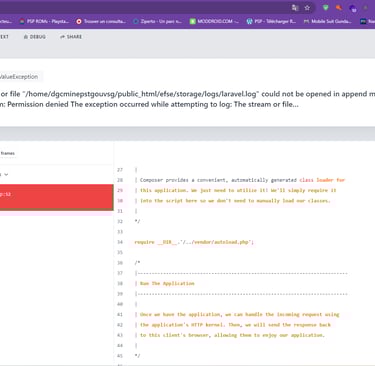Viewport: 375px width, 366px height.
Task: Click the require autoload.php code line
Action: (194, 242)
